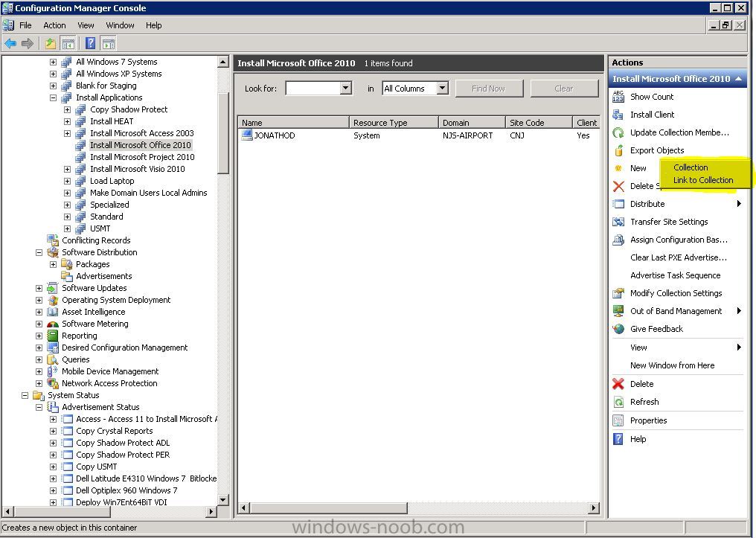The width and height of the screenshot is (756, 538).
Task: Expand the Distribute submenu arrow
Action: pyautogui.click(x=739, y=204)
